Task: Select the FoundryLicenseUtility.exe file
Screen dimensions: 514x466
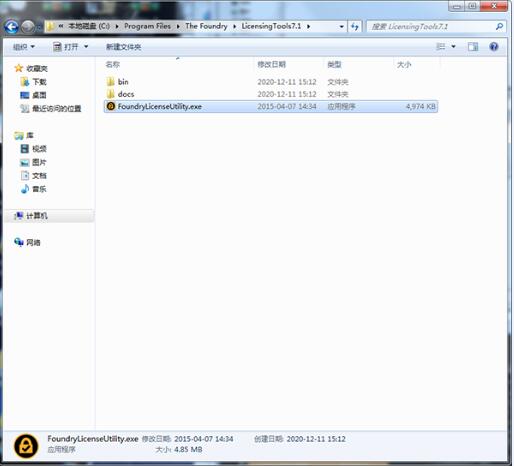Action: (x=270, y=107)
